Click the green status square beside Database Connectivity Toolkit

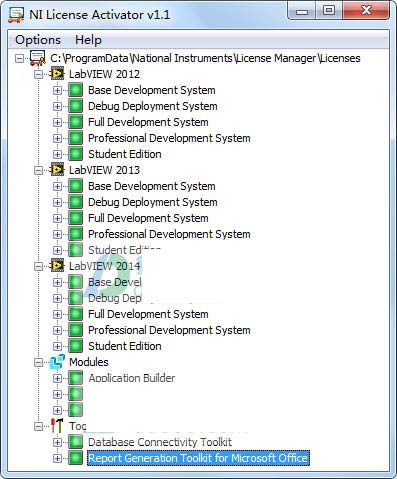click(76, 442)
